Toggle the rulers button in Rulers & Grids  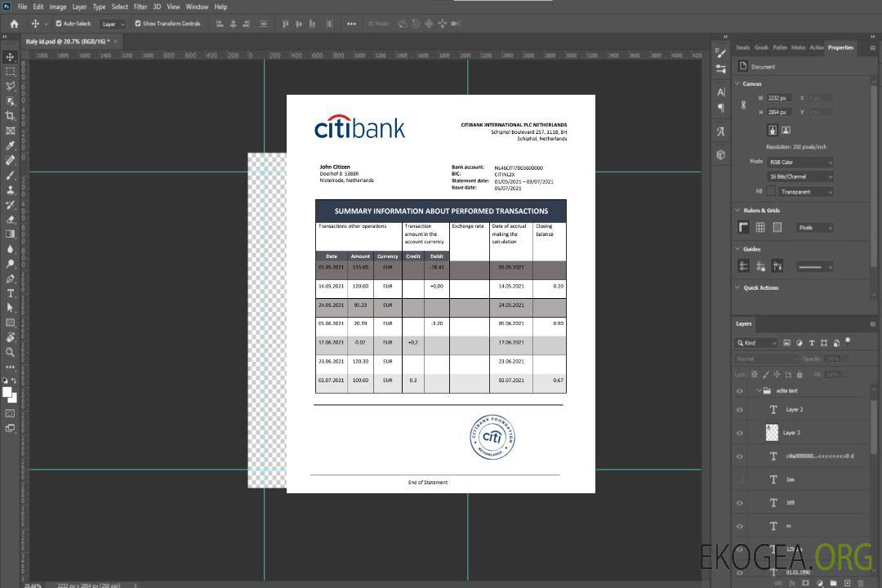(744, 227)
